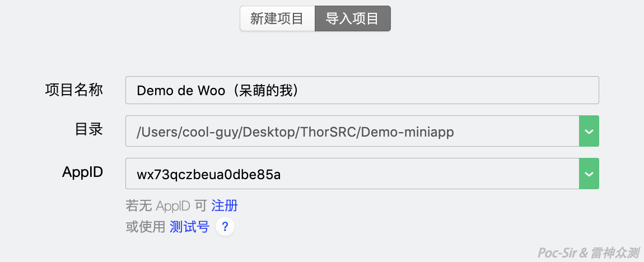Click the AppID label text
The height and width of the screenshot is (262, 644).
point(82,172)
